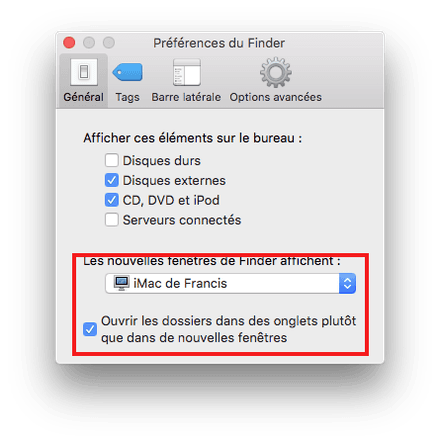Open the Options avancées gear icon
This screenshot has height=443, width=440.
click(276, 72)
